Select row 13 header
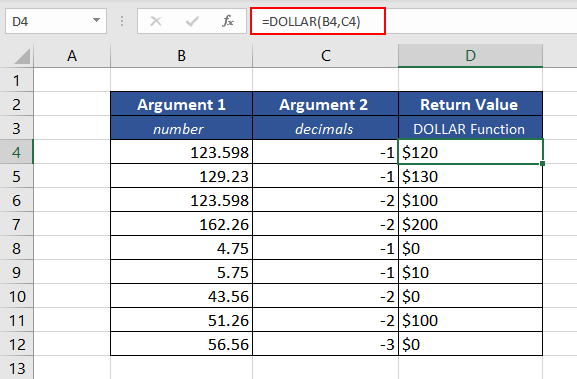 17,368
